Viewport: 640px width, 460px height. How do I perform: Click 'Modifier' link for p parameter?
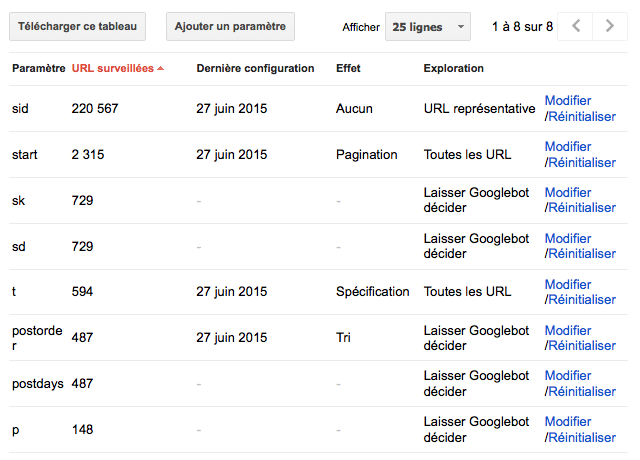click(568, 422)
